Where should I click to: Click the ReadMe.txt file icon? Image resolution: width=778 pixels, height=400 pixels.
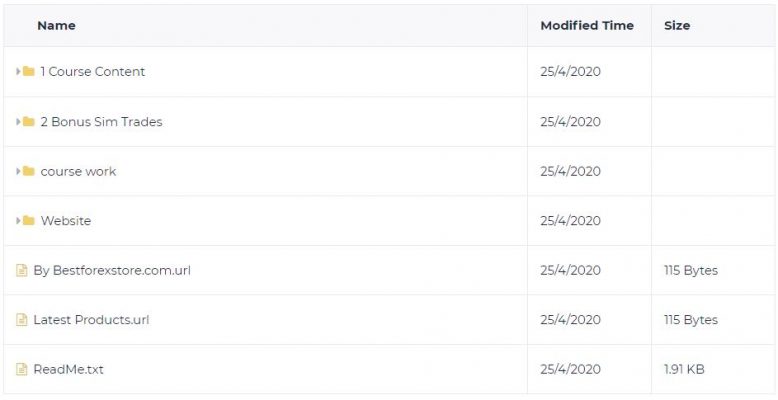point(22,369)
